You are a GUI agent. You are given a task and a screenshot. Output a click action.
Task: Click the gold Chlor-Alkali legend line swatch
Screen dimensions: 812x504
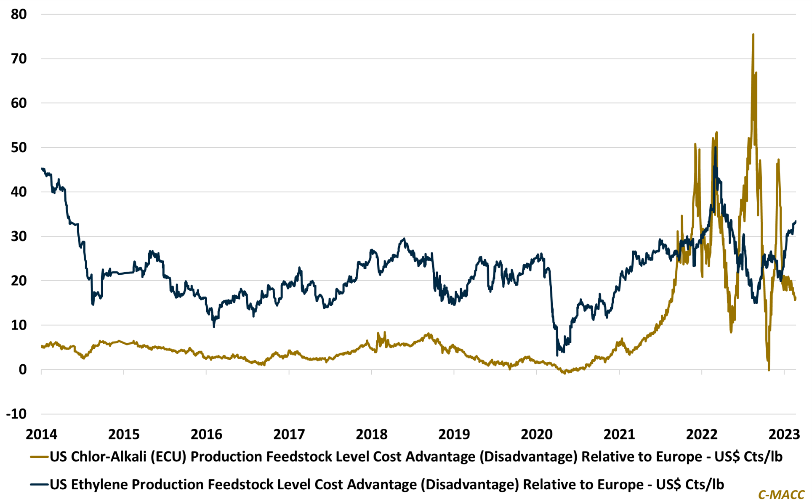pos(39,456)
